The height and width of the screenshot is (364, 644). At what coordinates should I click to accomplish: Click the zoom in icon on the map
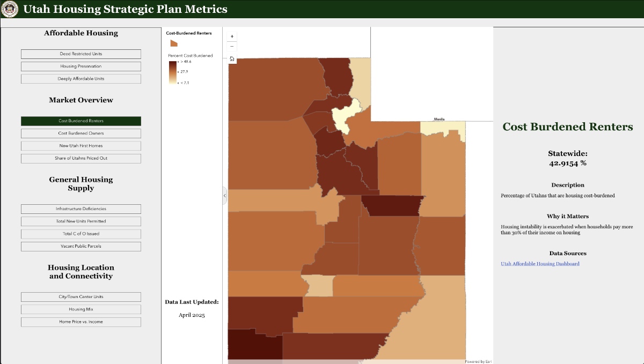tap(231, 36)
